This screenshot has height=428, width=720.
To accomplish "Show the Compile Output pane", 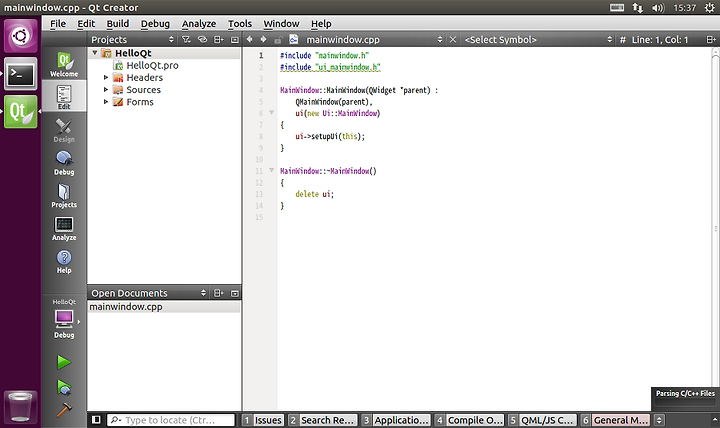I will point(469,420).
